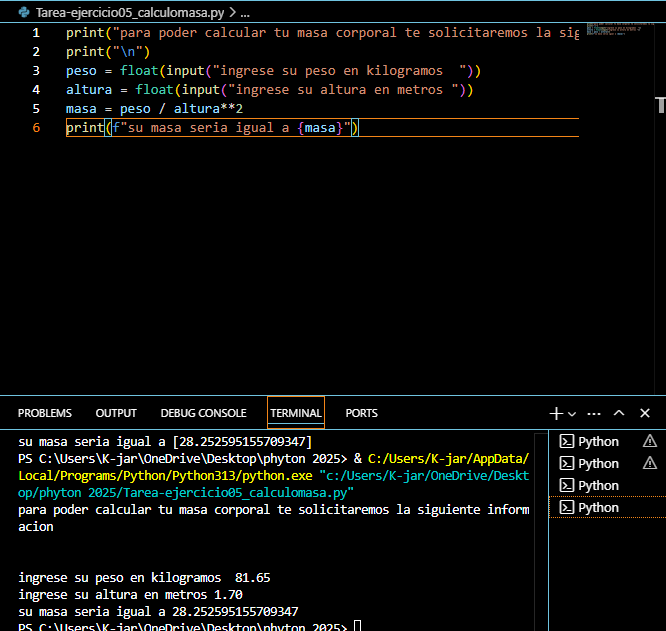Select the third Python terminal entry
Screen dimensions: 666x631
point(608,486)
